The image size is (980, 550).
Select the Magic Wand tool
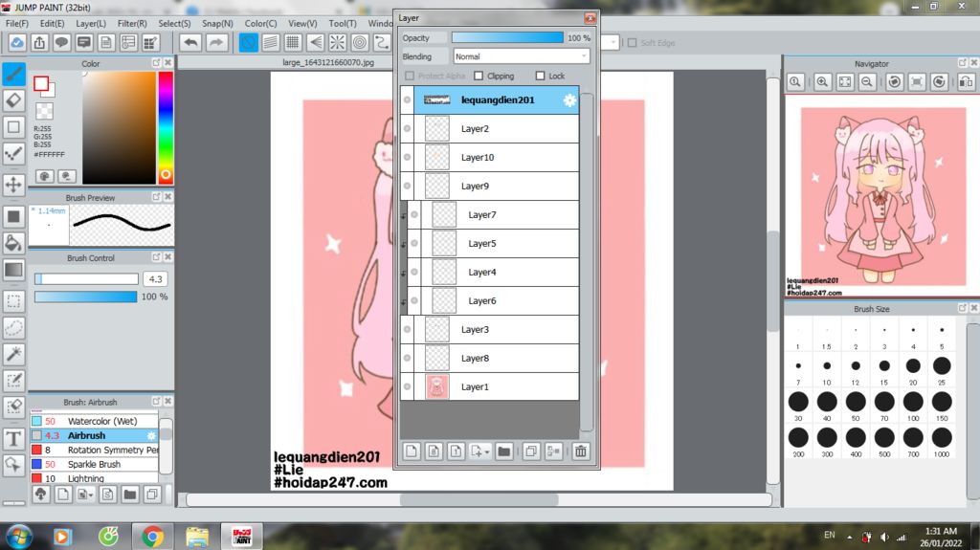tap(13, 354)
